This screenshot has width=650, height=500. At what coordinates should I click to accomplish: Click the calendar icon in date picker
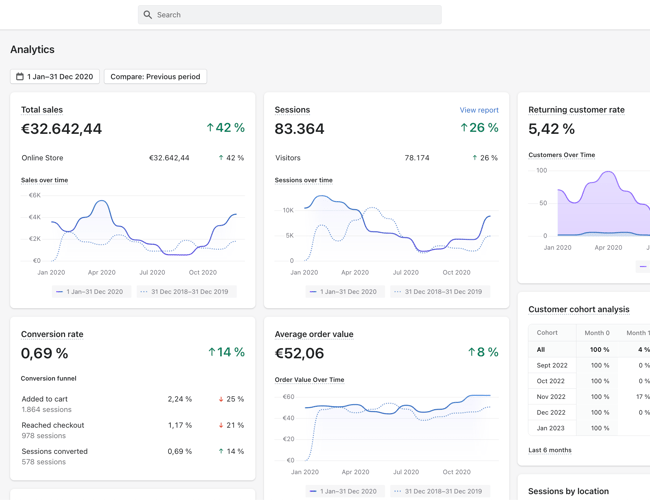(20, 77)
